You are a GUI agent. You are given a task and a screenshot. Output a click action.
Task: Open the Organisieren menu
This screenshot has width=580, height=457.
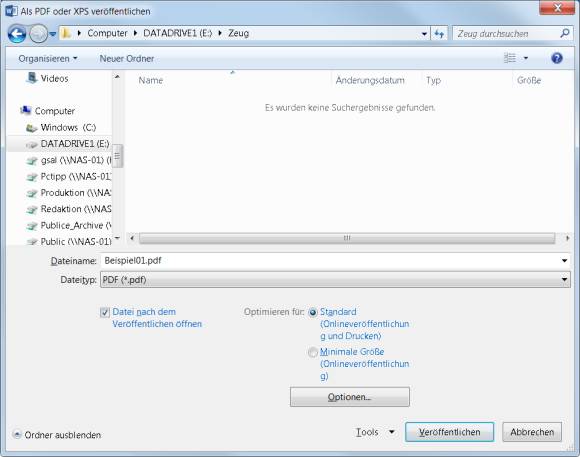click(48, 58)
